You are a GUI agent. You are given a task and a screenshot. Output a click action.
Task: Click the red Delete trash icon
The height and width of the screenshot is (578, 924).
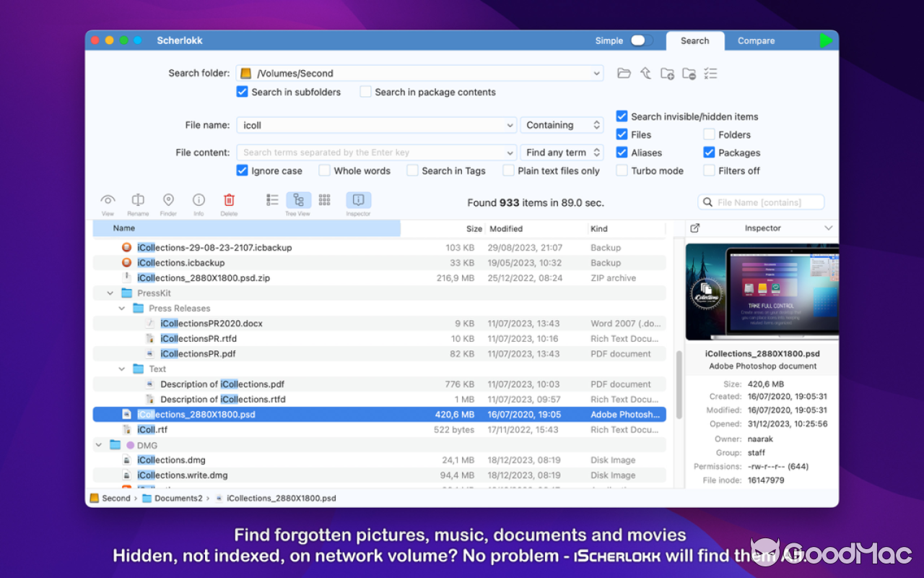coord(229,201)
